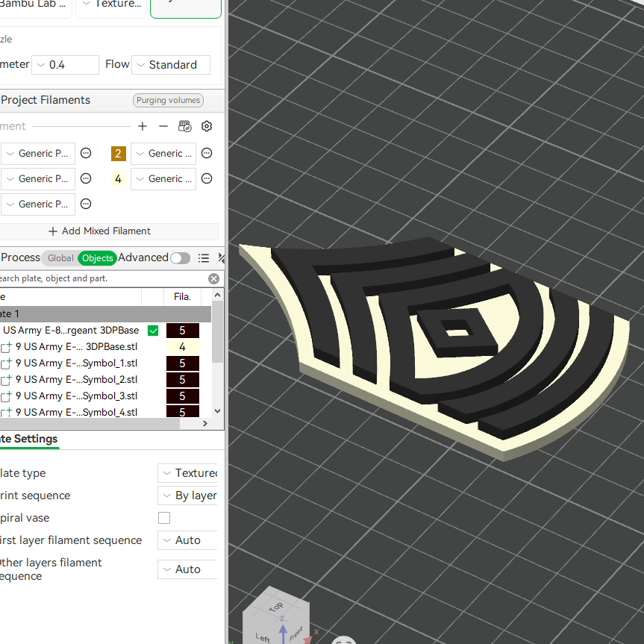This screenshot has height=644, width=644.
Task: Open options for second-row left Generic P filament
Action: coord(85,178)
